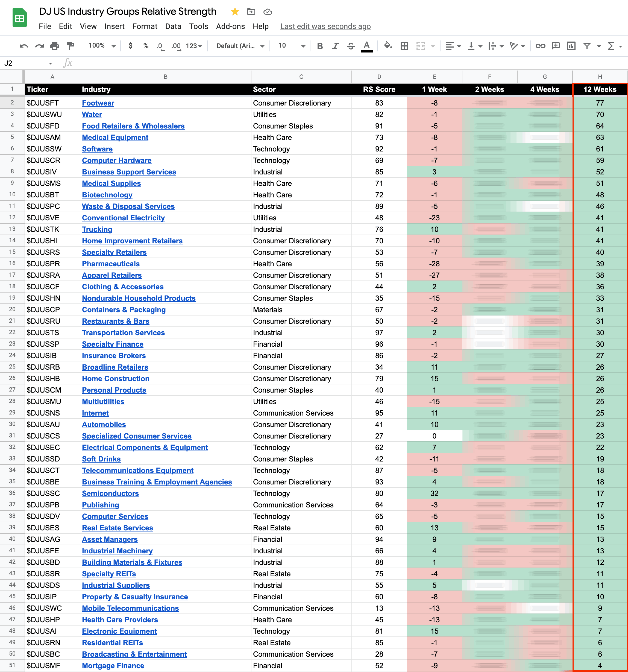Open the Google Sheets home icon

pyautogui.click(x=20, y=17)
